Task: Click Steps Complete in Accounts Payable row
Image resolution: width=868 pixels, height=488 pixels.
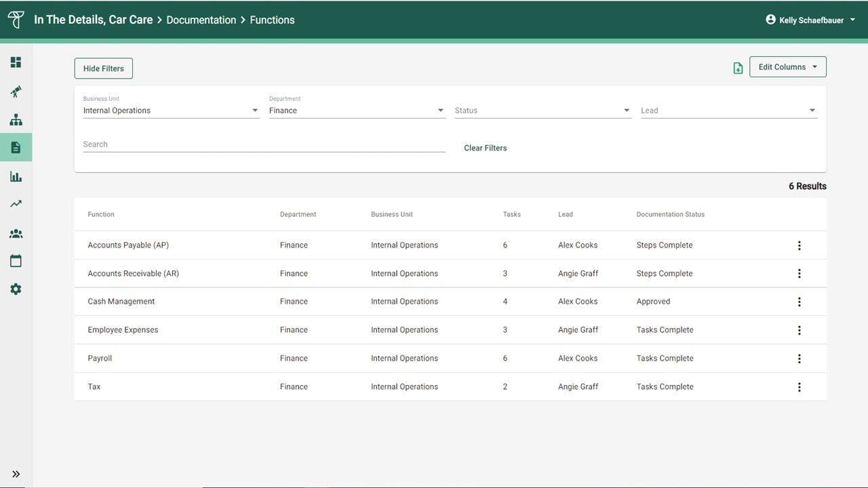Action: [665, 245]
